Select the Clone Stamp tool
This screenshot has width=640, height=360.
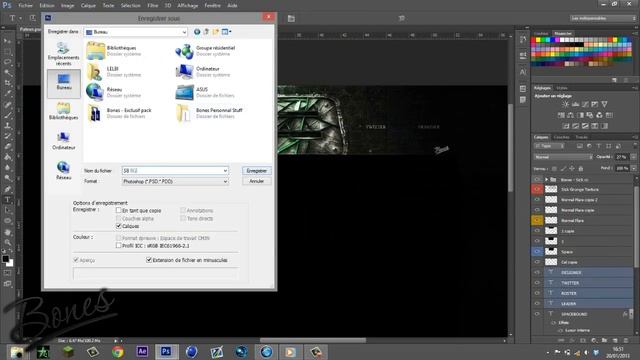click(7, 126)
